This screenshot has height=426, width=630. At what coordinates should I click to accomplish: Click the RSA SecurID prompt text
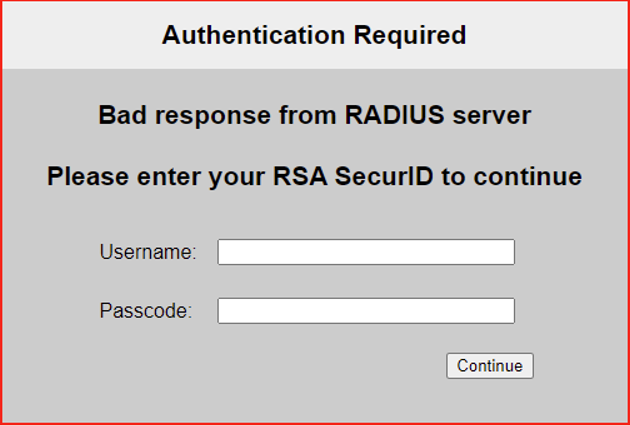[x=314, y=177]
